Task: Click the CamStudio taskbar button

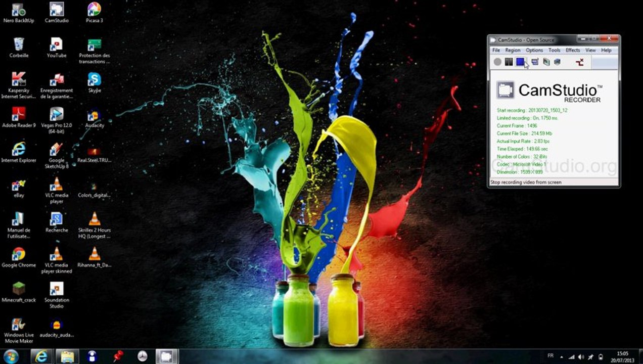Action: 166,356
